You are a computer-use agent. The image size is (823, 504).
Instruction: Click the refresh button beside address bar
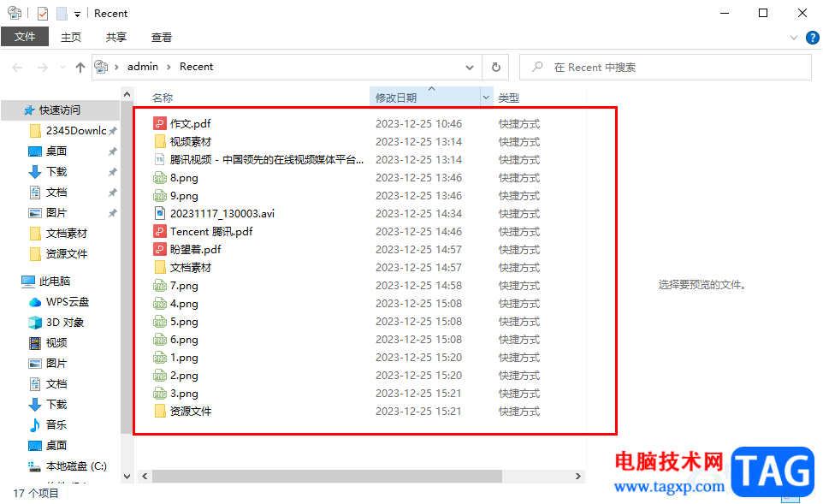tap(495, 68)
